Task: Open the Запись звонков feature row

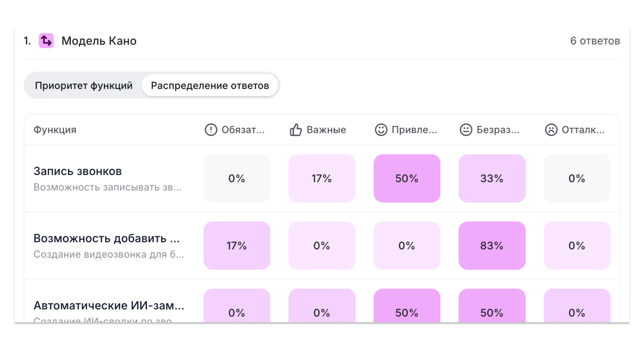Action: 78,171
